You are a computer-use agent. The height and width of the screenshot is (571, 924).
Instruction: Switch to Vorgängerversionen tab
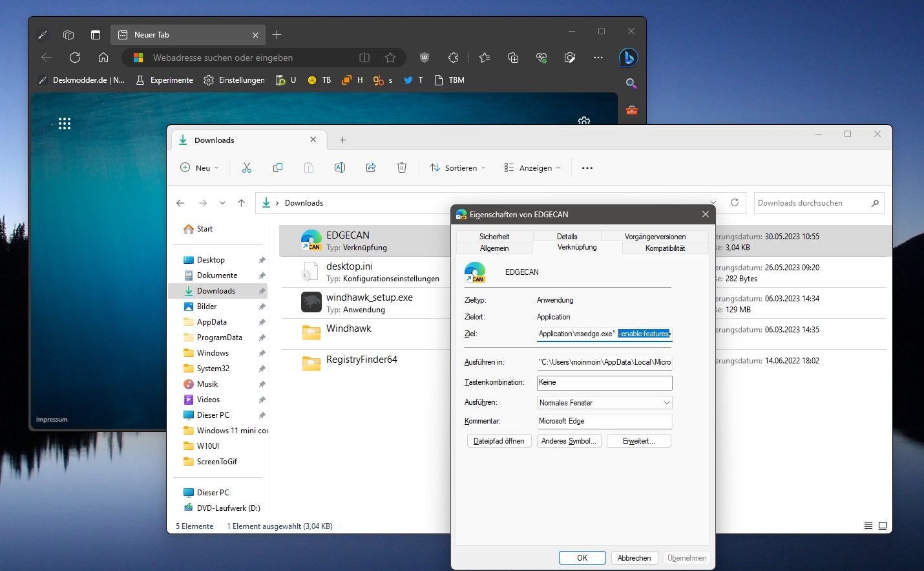(x=655, y=237)
